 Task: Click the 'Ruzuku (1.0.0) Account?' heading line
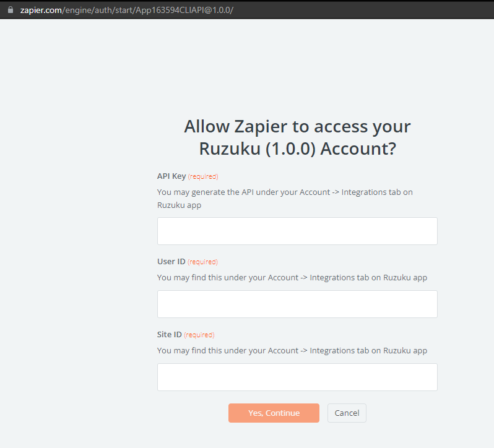(297, 149)
